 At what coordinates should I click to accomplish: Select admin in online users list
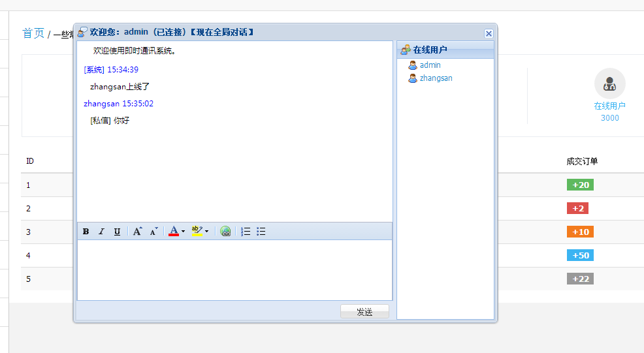430,65
